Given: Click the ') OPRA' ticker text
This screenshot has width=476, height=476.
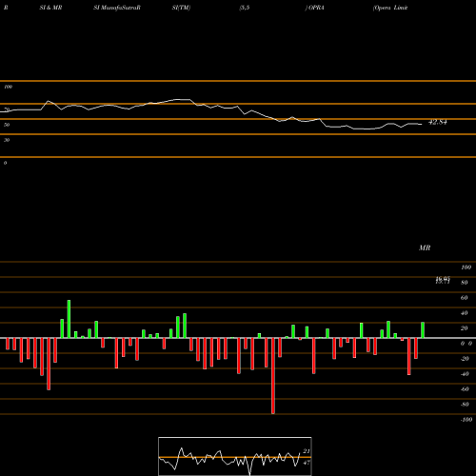Looking at the screenshot, I should coord(315,8).
